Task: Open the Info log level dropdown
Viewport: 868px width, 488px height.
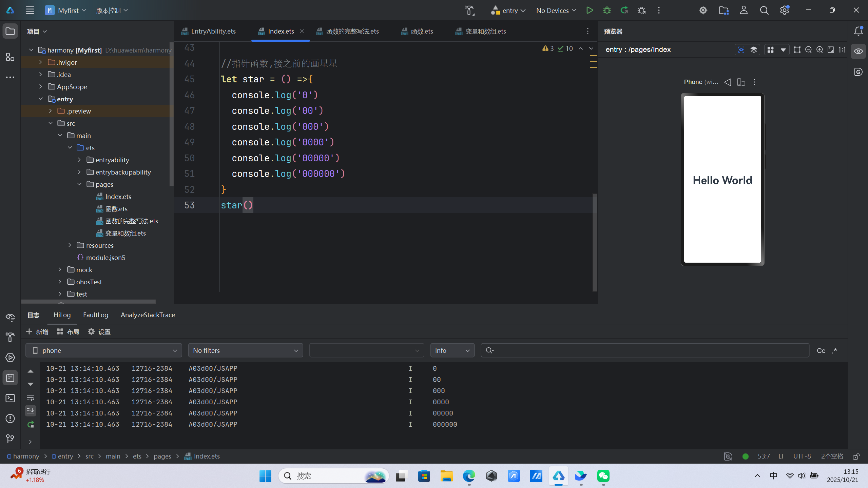Action: 452,351
